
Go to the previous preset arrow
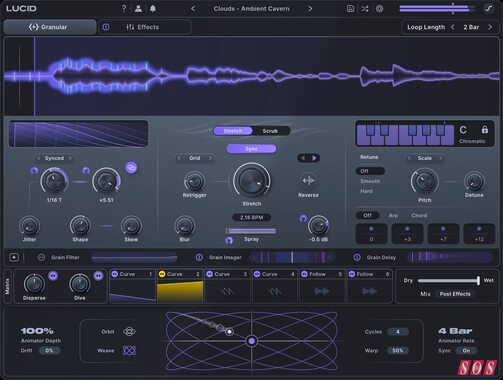click(193, 9)
